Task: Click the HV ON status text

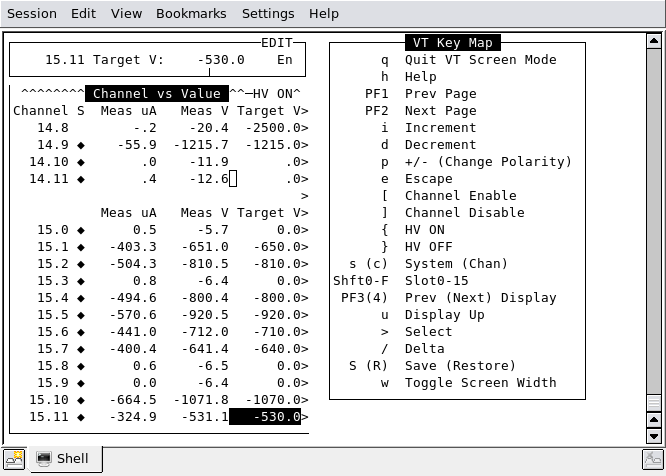Action: click(273, 93)
